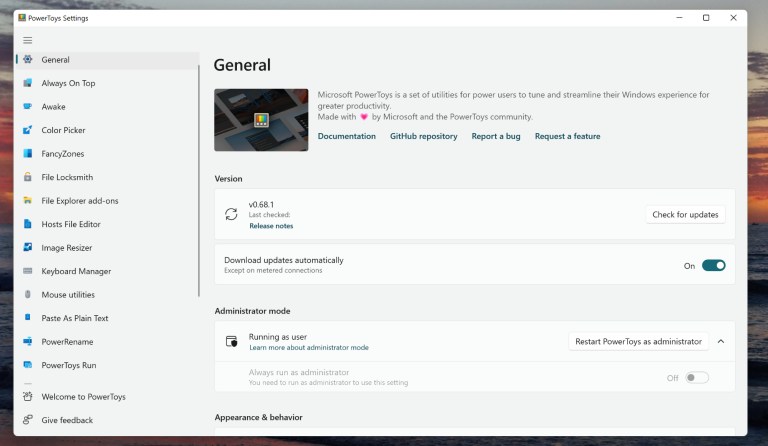This screenshot has height=446, width=768.
Task: Click the File Locksmith lock icon
Action: pos(28,177)
